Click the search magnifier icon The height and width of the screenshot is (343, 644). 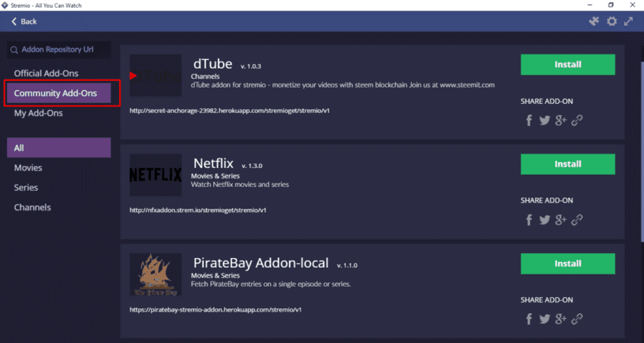pyautogui.click(x=15, y=50)
